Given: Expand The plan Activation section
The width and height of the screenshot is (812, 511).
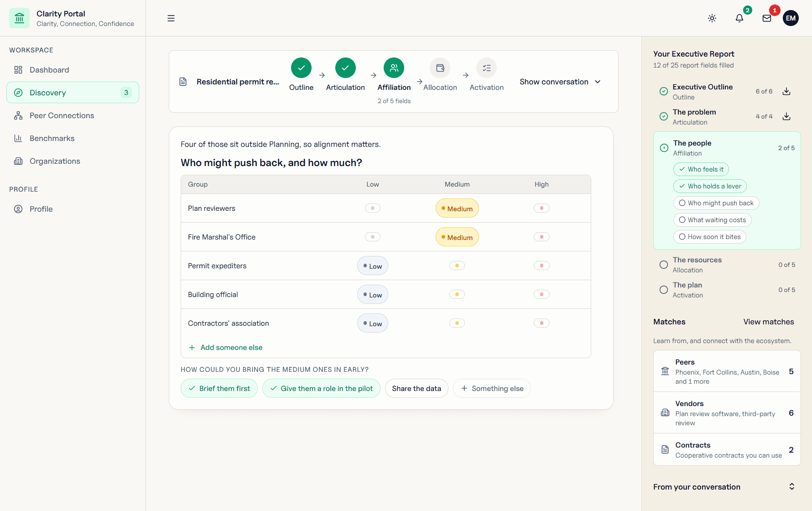Looking at the screenshot, I should pyautogui.click(x=727, y=290).
